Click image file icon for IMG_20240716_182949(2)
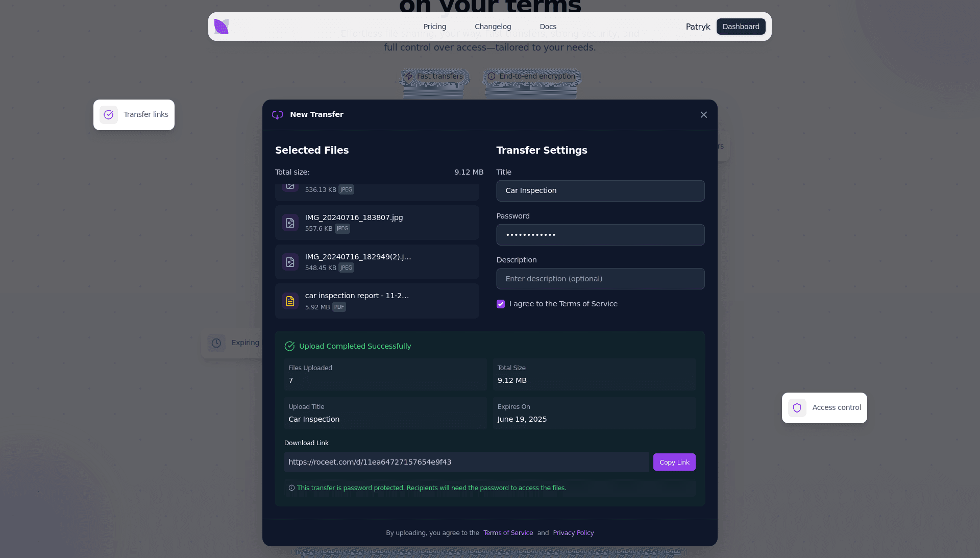980x558 pixels. tap(290, 262)
